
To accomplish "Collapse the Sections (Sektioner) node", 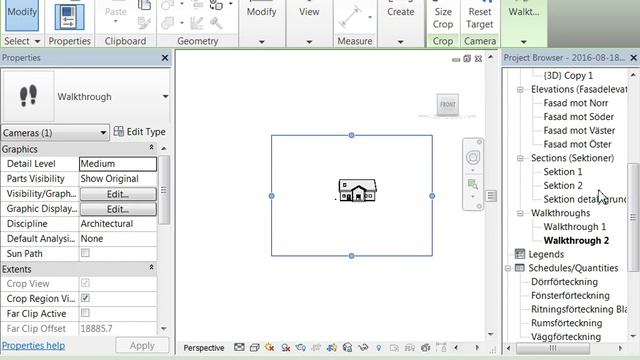I will pos(520,158).
